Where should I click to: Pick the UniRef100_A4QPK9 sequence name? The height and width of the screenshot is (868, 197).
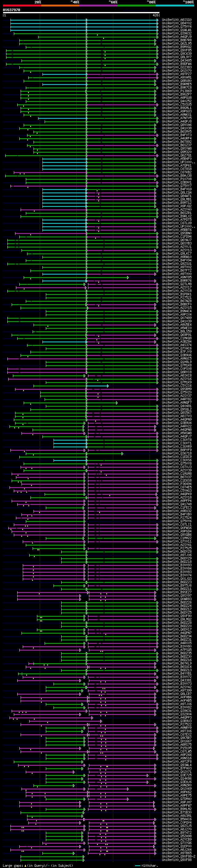tap(177, 494)
